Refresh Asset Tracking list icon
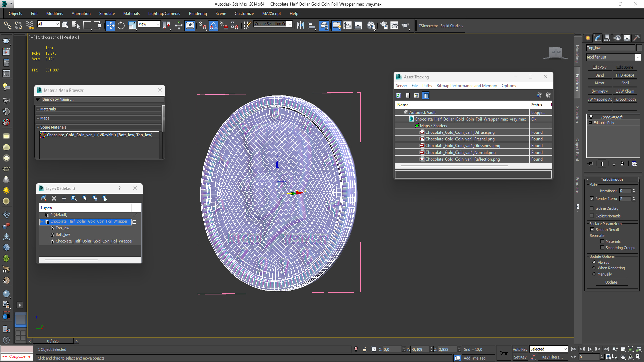The height and width of the screenshot is (362, 644). (398, 95)
